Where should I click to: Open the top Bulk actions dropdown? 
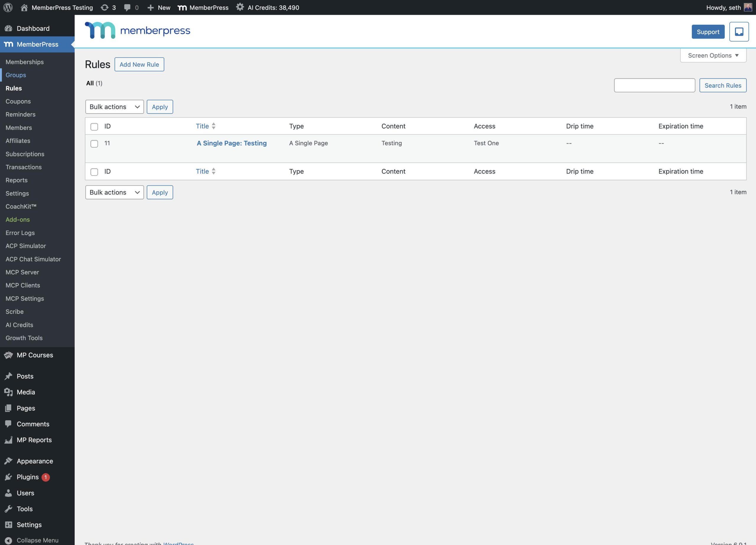114,107
